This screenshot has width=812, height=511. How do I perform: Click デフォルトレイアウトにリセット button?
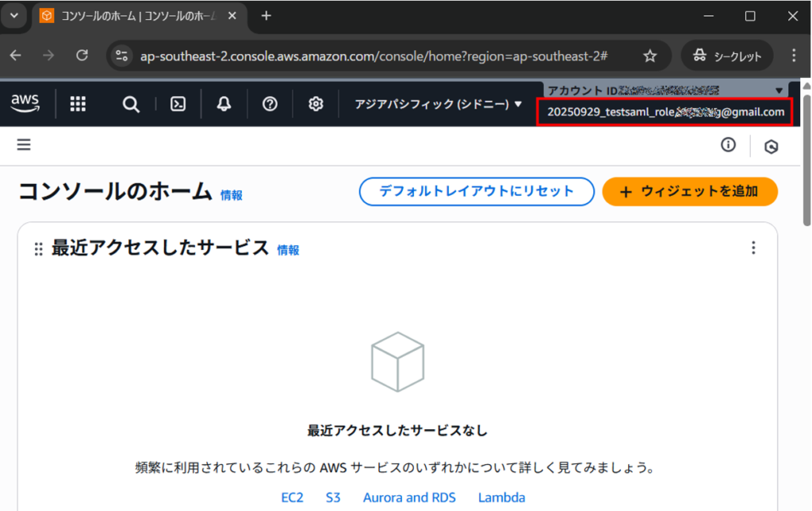[476, 191]
